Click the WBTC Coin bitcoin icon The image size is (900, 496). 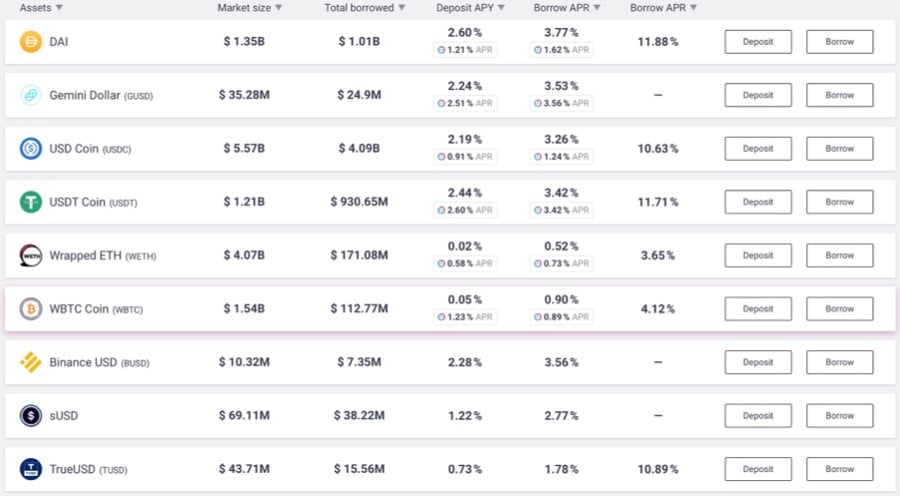31,309
